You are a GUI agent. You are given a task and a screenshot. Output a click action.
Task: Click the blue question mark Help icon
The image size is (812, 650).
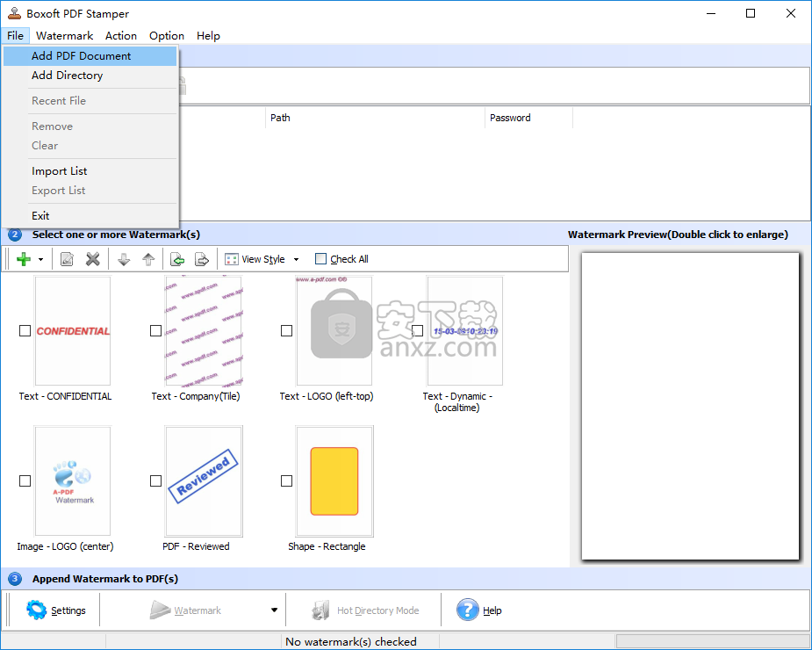pyautogui.click(x=468, y=610)
